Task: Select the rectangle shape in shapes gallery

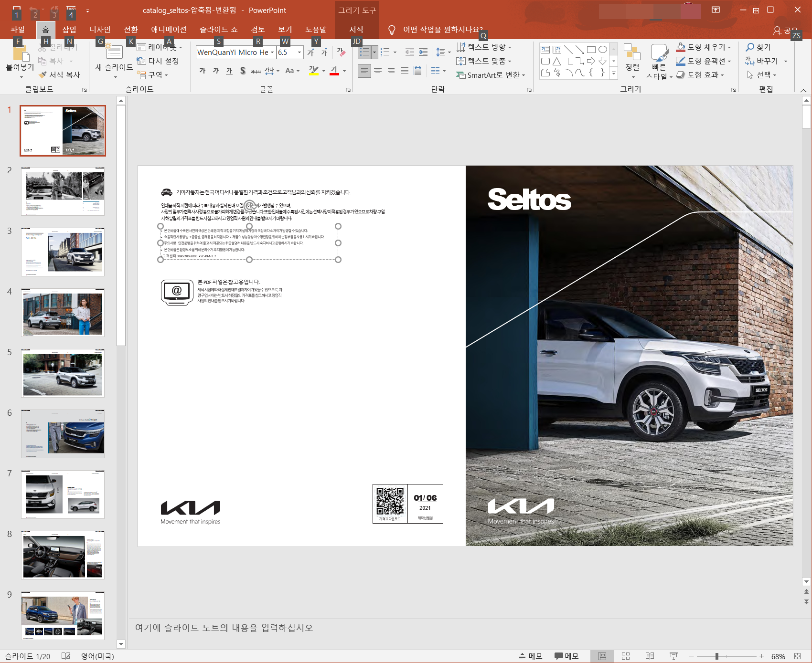Action: 591,50
